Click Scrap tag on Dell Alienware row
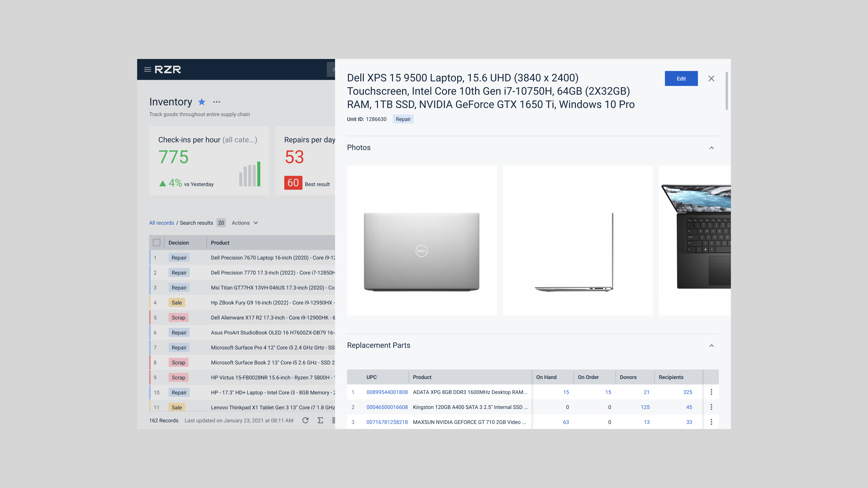 (178, 318)
